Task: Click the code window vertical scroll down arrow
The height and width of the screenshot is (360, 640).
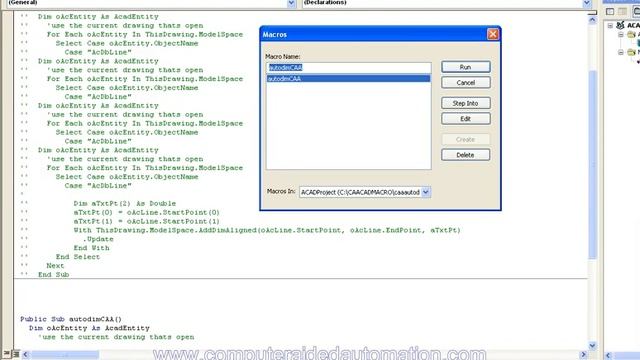Action: [592, 346]
